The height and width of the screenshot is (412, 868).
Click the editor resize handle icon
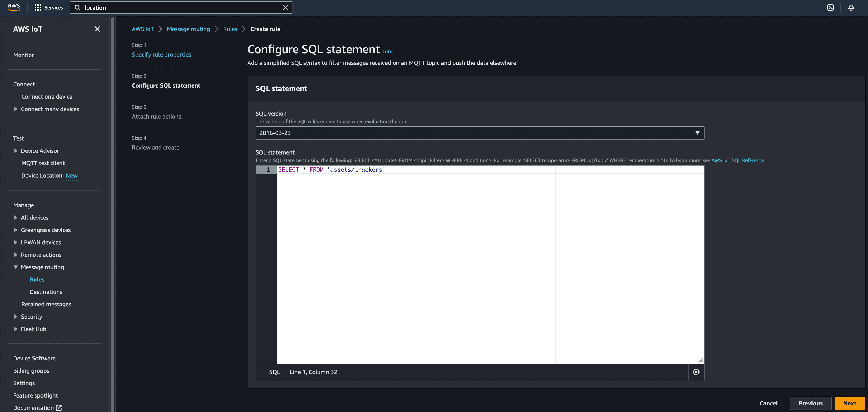[x=700, y=360]
